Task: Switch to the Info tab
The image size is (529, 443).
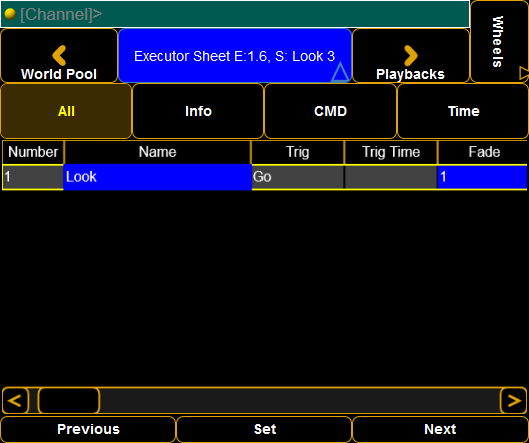Action: pos(198,111)
